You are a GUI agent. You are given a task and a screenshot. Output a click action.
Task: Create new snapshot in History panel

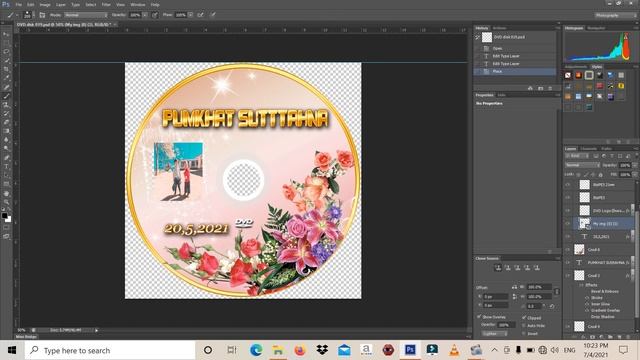(x=540, y=88)
